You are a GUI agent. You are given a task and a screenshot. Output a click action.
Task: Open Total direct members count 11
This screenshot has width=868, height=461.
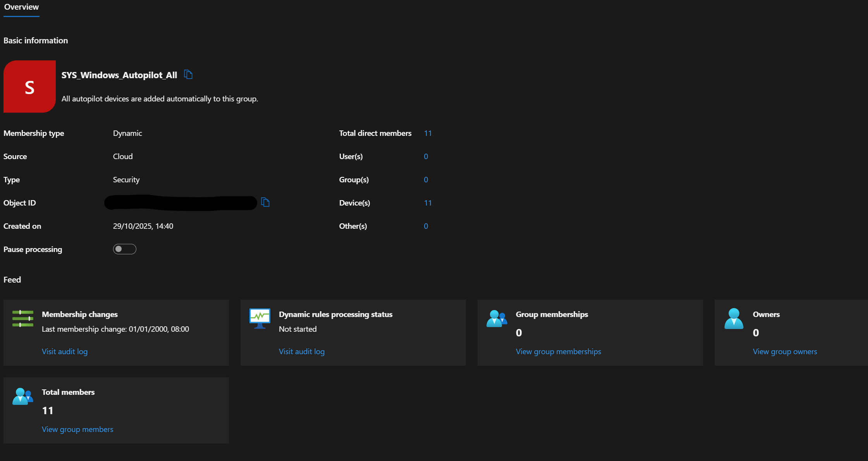click(x=428, y=133)
